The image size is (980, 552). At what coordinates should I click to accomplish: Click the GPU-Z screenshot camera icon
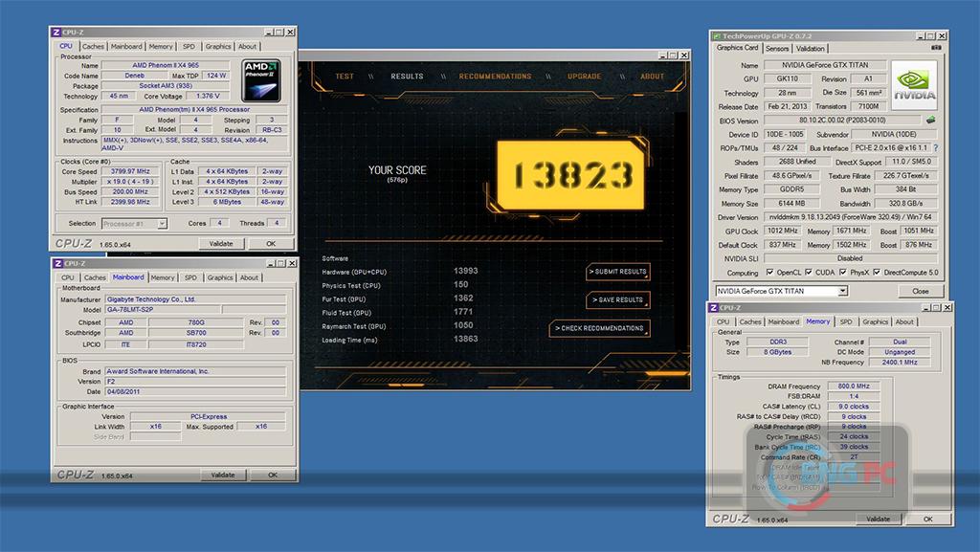click(936, 48)
